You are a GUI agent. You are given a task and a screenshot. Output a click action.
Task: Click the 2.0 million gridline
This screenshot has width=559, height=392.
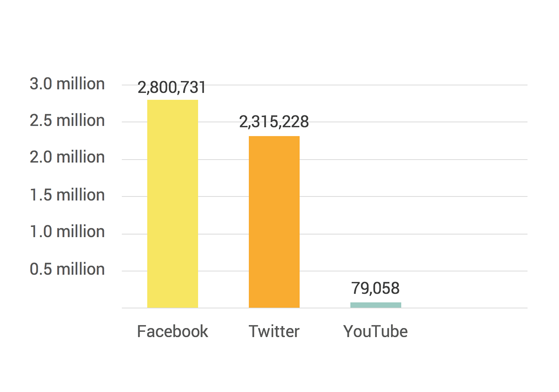click(324, 159)
